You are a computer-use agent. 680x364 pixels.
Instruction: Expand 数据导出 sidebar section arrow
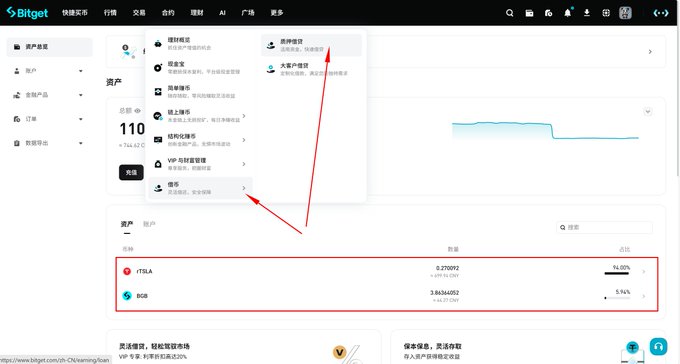coord(81,143)
